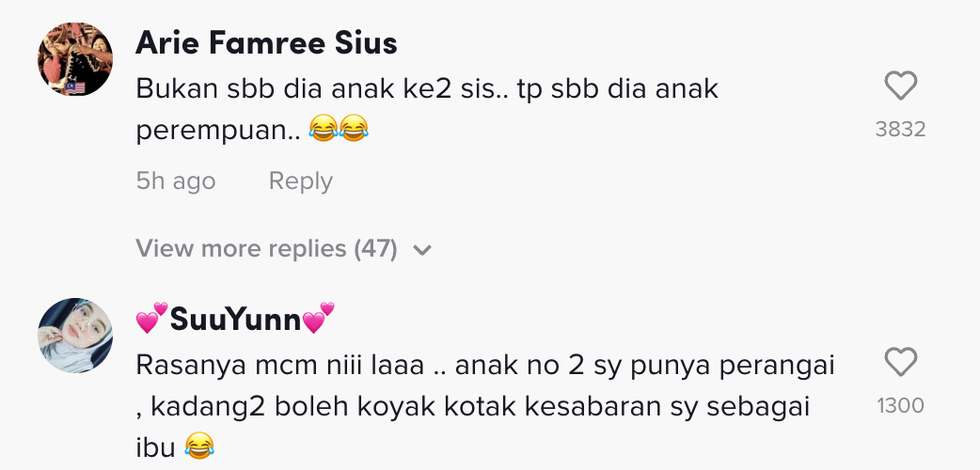
Task: Visit Arie Famree Sius's profile via username
Action: pyautogui.click(x=266, y=42)
